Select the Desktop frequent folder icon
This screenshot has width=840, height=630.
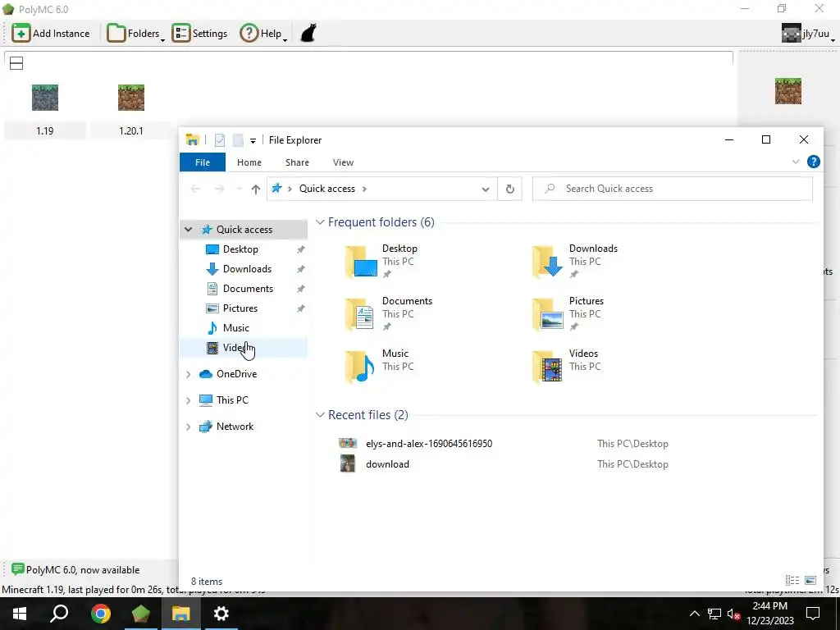(361, 262)
